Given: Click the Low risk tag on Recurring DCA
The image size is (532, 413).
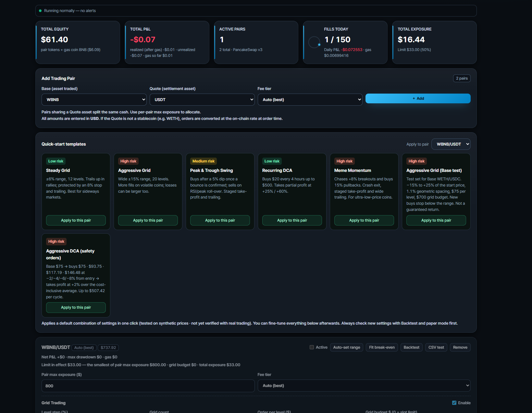Looking at the screenshot, I should (x=272, y=161).
